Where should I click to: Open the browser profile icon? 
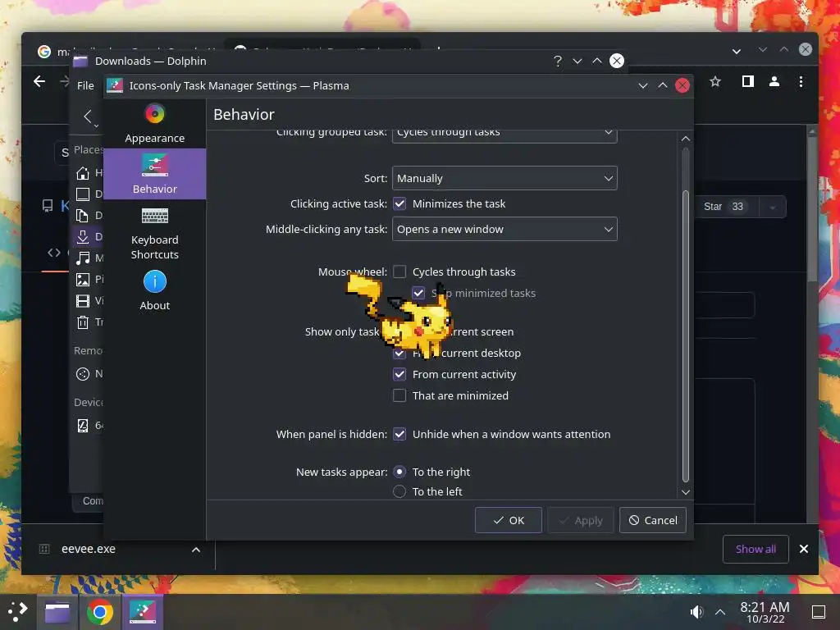[774, 81]
